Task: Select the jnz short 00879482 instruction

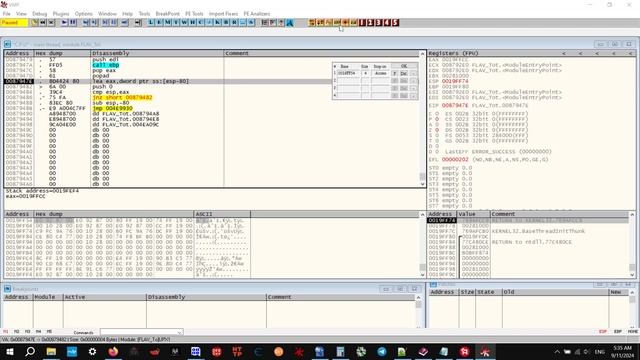Action: [122, 98]
